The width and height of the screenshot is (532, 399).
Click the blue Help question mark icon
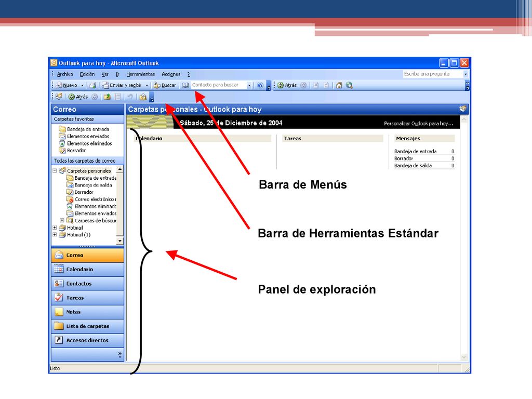(x=260, y=85)
